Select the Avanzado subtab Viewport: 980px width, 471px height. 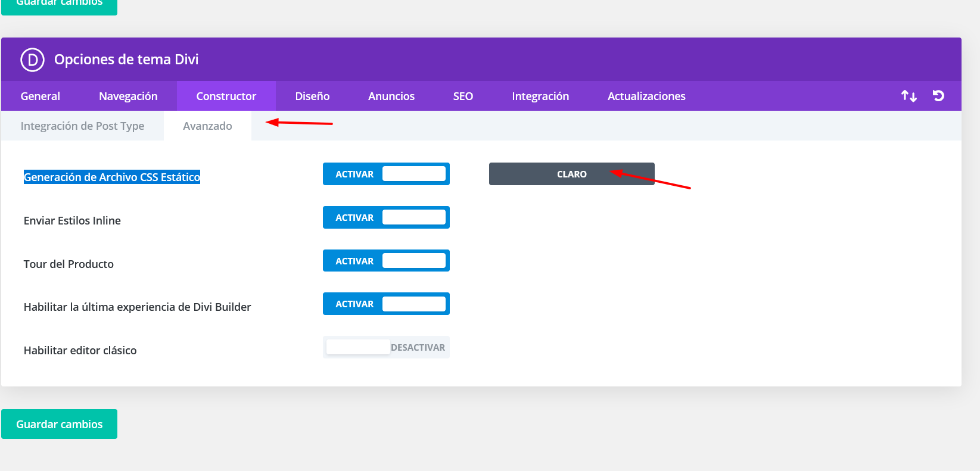pos(207,126)
